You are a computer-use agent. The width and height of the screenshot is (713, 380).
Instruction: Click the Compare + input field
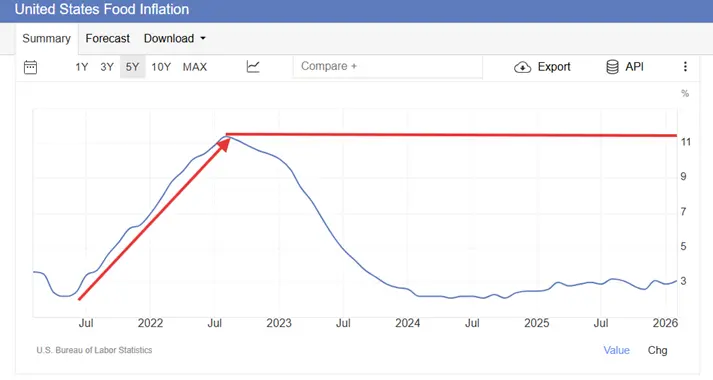coord(388,66)
